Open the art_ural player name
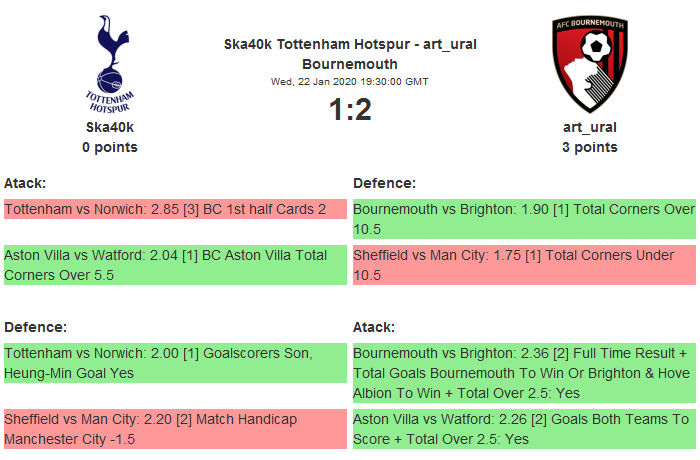 point(589,127)
